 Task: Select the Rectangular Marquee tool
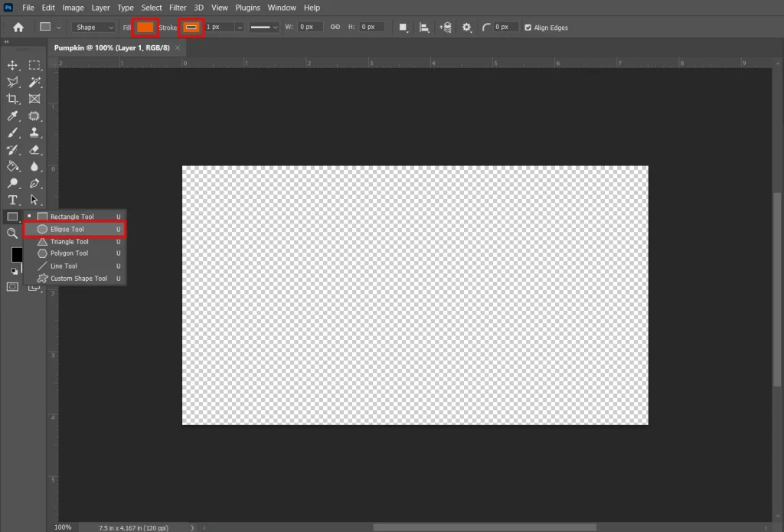(34, 66)
